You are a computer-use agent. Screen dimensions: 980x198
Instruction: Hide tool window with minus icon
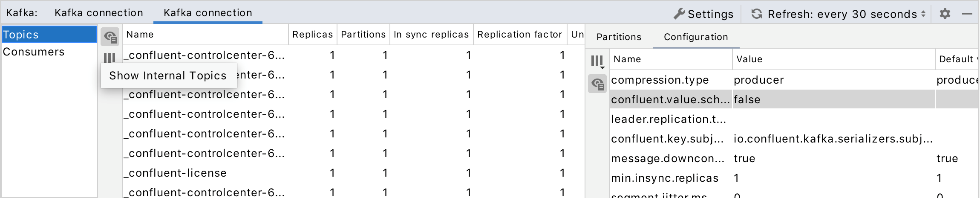(967, 14)
